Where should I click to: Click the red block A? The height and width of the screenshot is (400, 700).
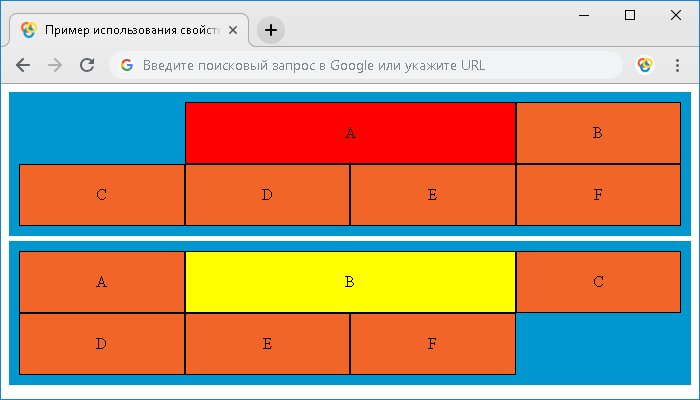pos(350,133)
